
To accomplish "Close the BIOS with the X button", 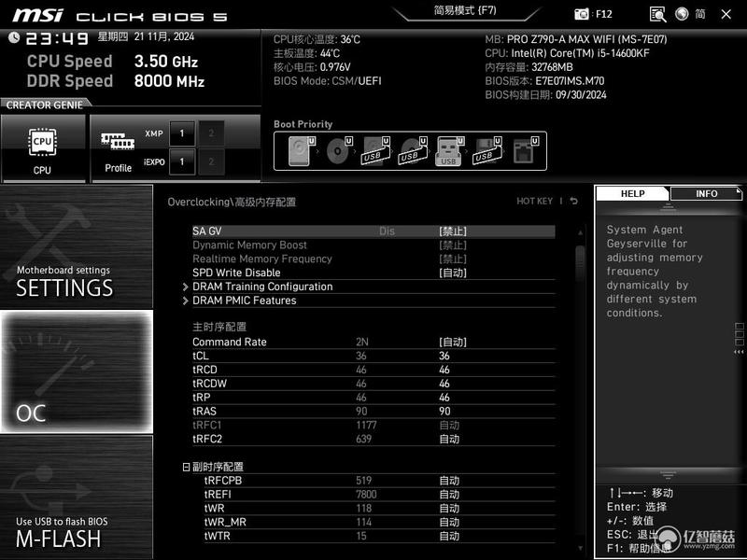I will click(726, 14).
